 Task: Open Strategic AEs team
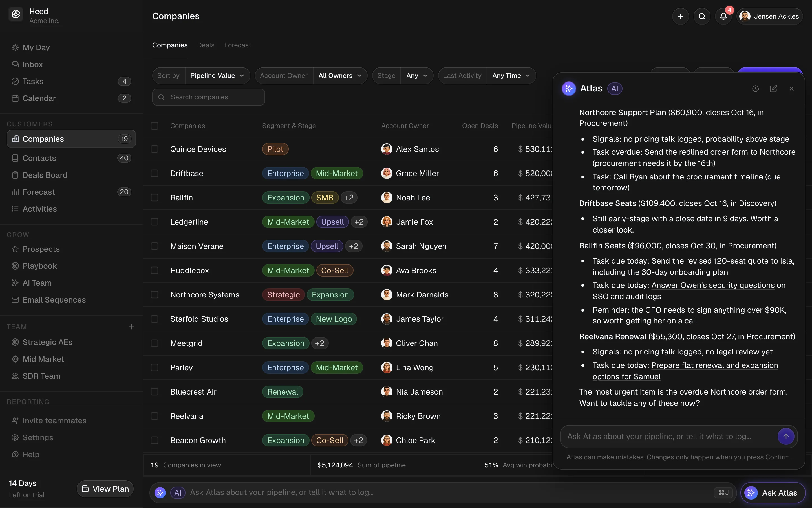[x=71, y=342]
